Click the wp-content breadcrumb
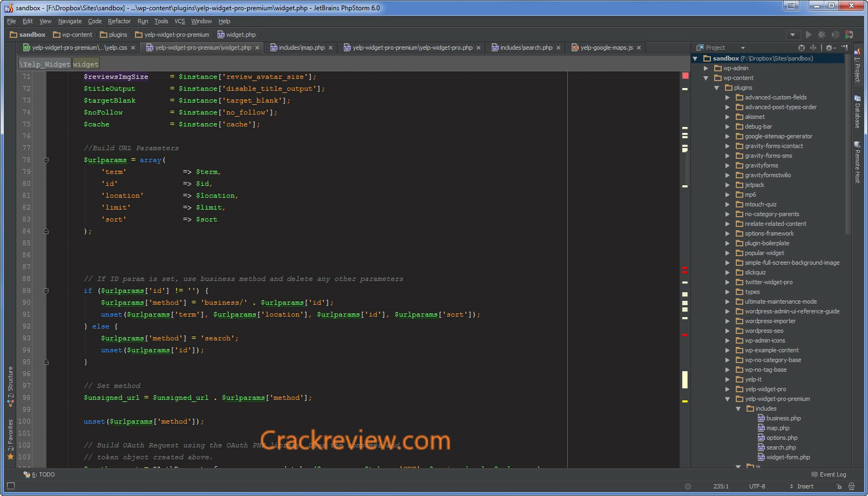Viewport: 868px width, 496px height. [x=73, y=35]
